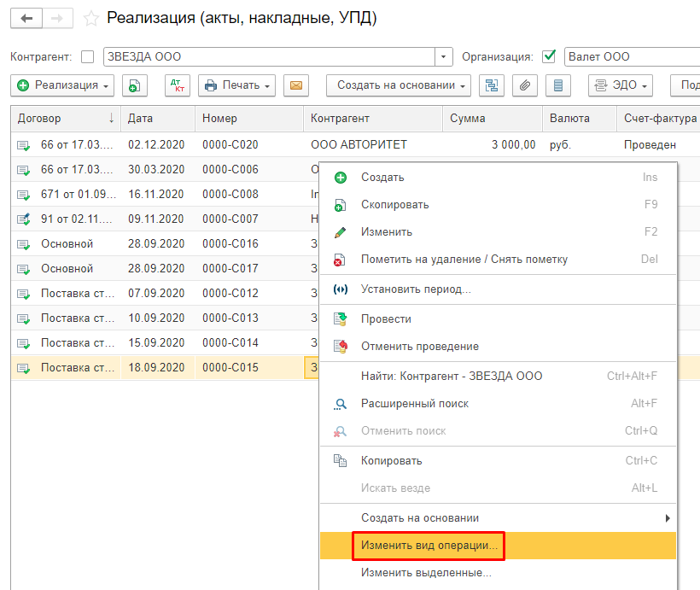This screenshot has width=700, height=590.
Task: Click the Создать на основании toolbar button
Action: coord(398,85)
